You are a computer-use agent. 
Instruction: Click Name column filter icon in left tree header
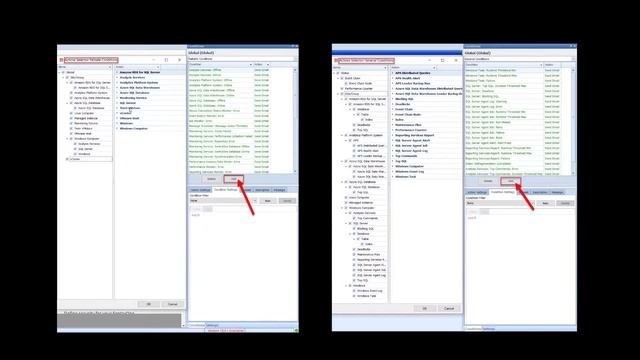pyautogui.click(x=110, y=67)
